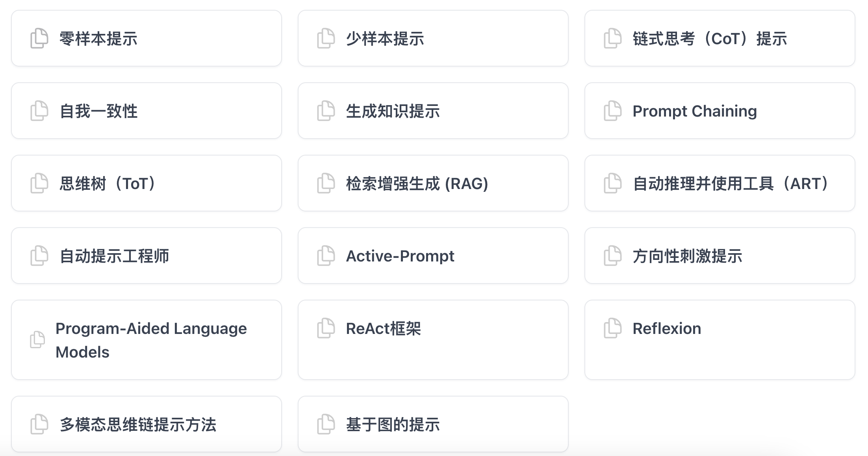Click the document icon beside Reflexion
This screenshot has width=868, height=456.
(x=613, y=328)
